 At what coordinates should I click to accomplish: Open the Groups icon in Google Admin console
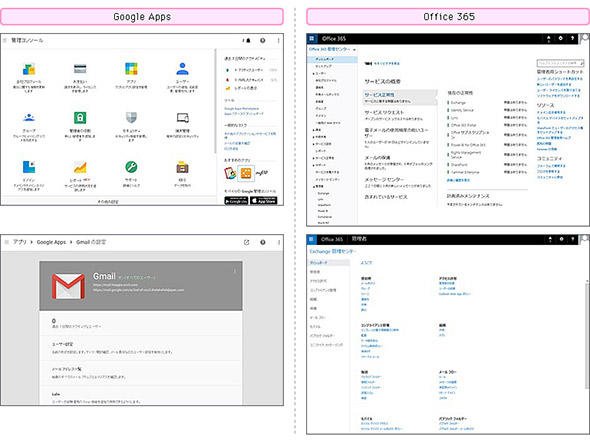29,118
